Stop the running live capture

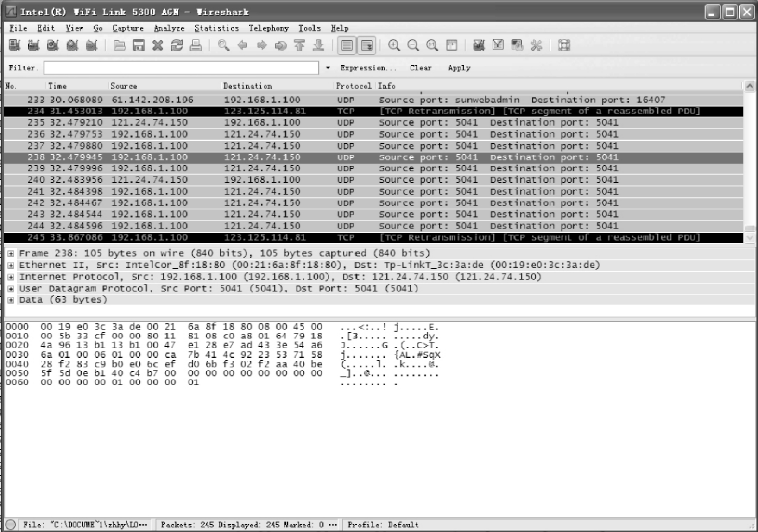(x=72, y=45)
